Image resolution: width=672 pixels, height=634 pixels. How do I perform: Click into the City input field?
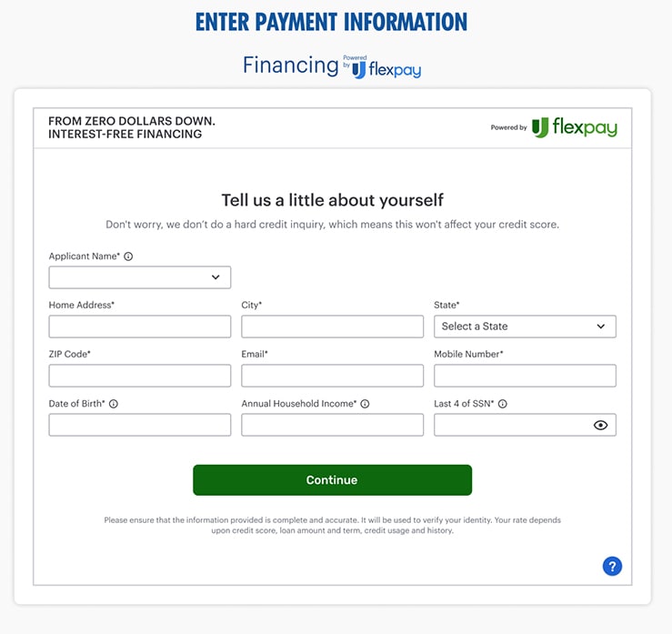pos(332,327)
